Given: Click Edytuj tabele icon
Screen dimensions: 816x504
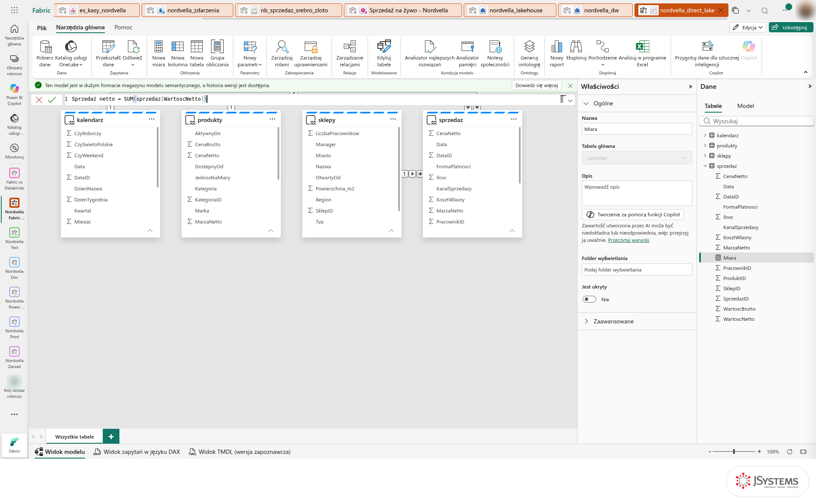Looking at the screenshot, I should 384,54.
